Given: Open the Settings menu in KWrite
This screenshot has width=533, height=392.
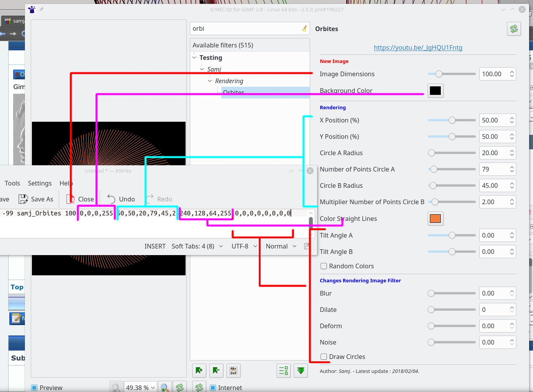Looking at the screenshot, I should [40, 183].
